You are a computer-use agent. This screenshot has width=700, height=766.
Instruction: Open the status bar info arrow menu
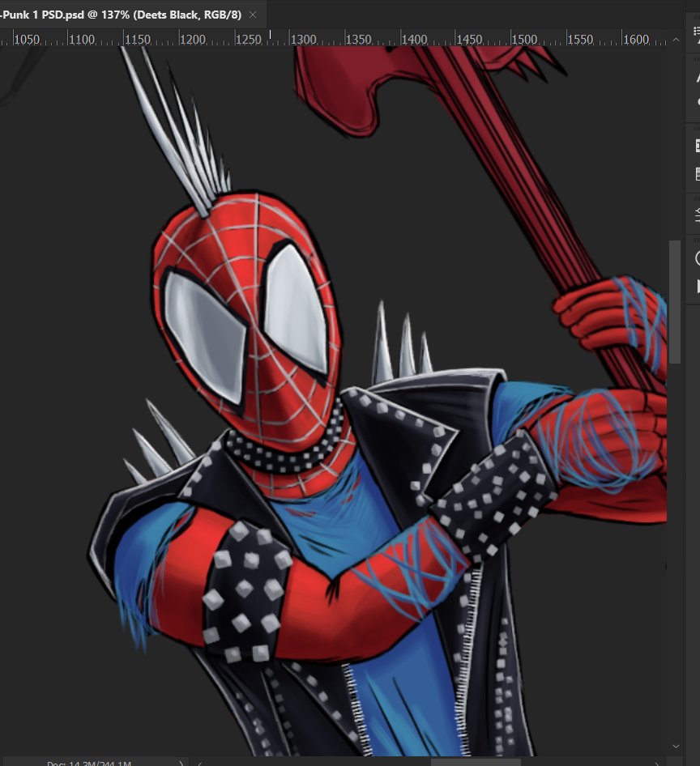(x=181, y=763)
